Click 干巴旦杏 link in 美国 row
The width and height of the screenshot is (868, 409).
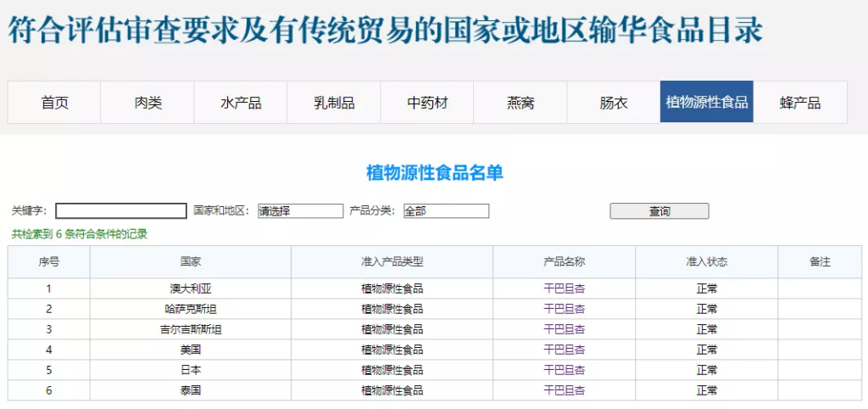(x=564, y=350)
